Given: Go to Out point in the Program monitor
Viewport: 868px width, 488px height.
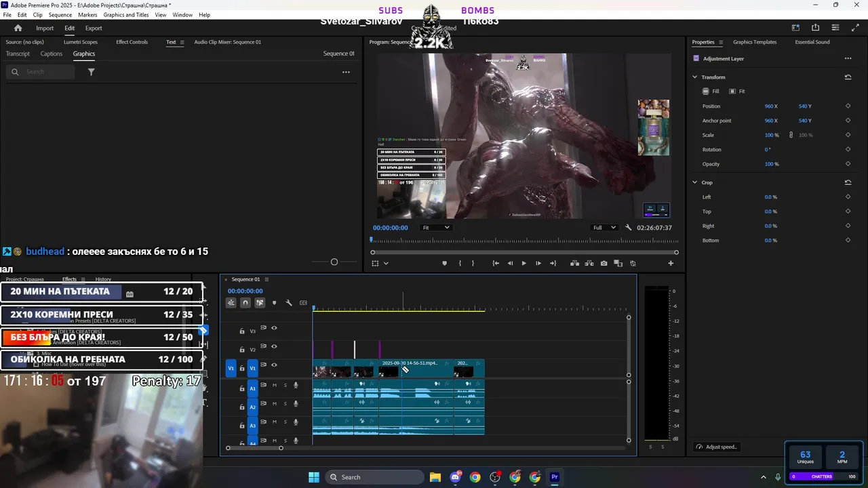Looking at the screenshot, I should tap(553, 263).
